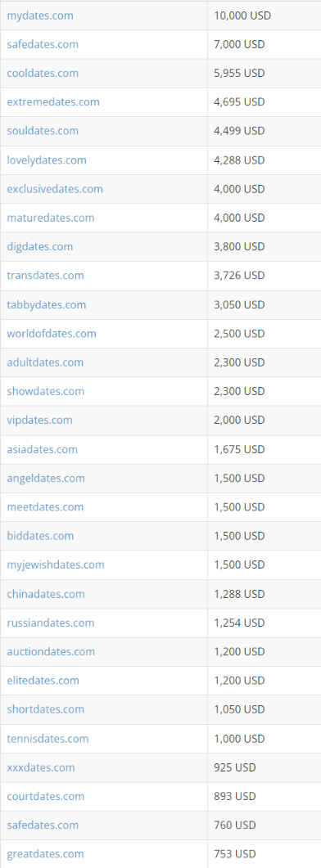Open the mydates.com link
Image resolution: width=321 pixels, height=868 pixels.
click(x=40, y=16)
